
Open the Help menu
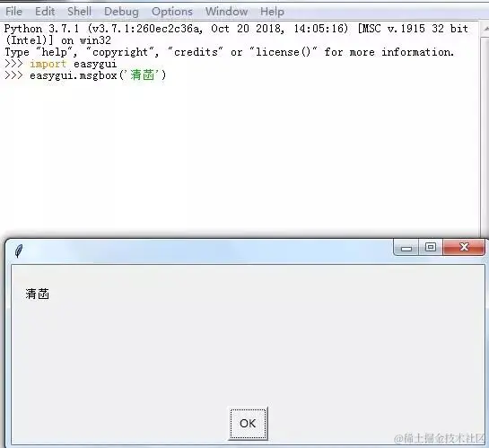point(272,12)
